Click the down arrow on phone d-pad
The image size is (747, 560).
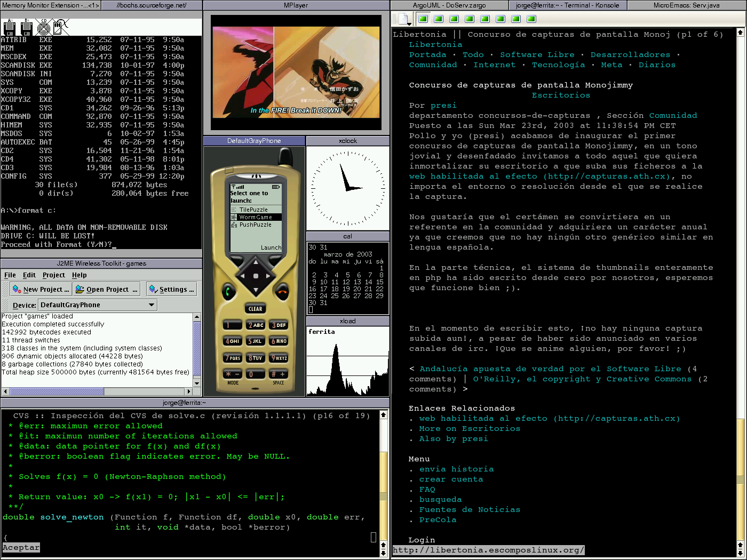coord(256,290)
